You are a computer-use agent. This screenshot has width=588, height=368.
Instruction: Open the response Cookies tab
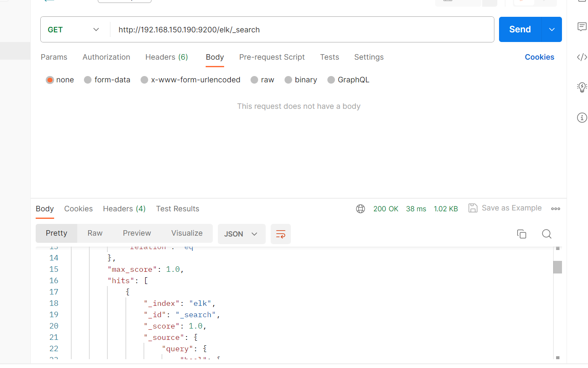tap(78, 209)
